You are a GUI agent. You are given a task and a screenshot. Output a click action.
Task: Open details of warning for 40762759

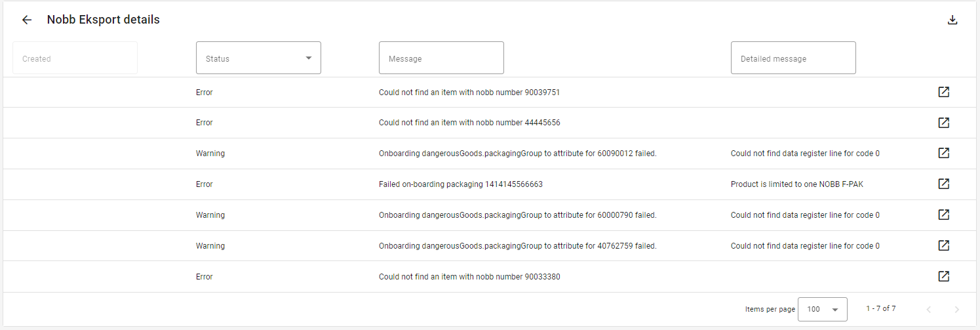click(944, 245)
